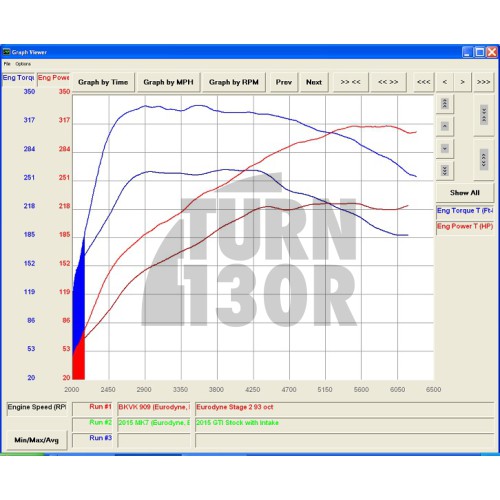Maximize the Graph Viewer window
The height and width of the screenshot is (500, 500).
tap(480, 52)
